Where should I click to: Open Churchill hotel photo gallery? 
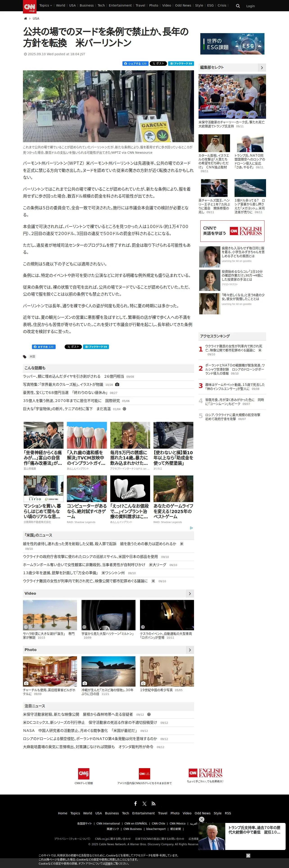pos(50,671)
